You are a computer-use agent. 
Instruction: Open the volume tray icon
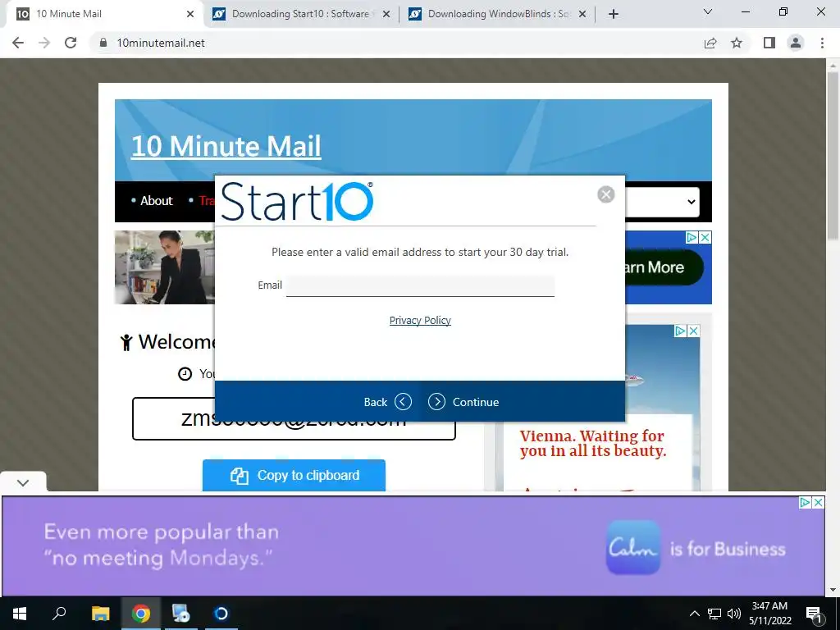[x=734, y=614]
